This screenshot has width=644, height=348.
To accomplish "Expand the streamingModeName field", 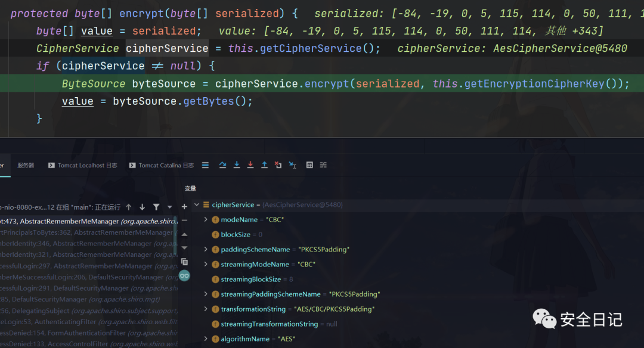I will pos(206,265).
